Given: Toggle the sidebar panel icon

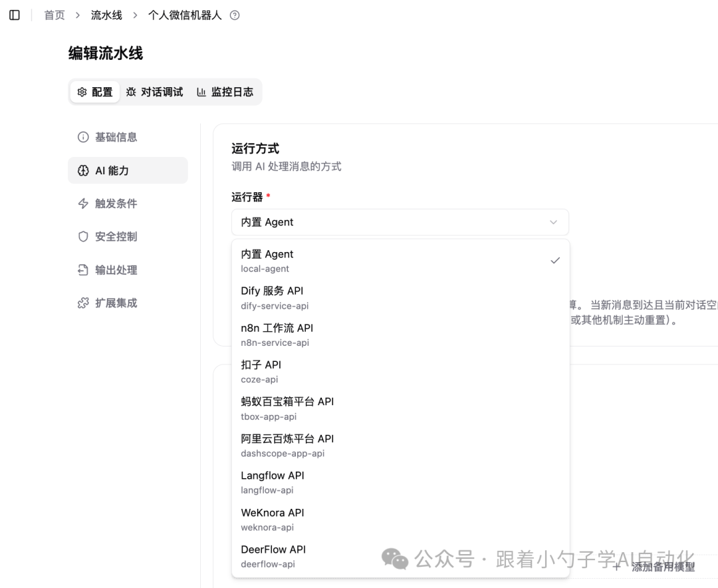Looking at the screenshot, I should click(15, 15).
